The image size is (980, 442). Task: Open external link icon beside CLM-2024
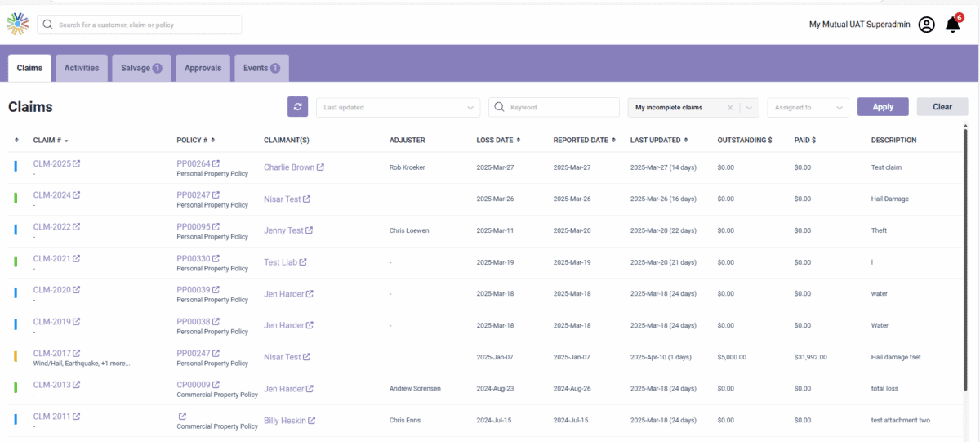(77, 195)
